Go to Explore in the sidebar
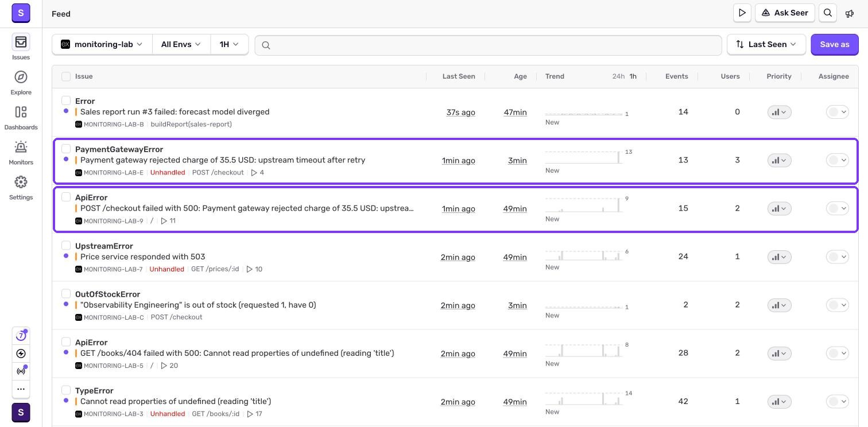 (x=21, y=81)
